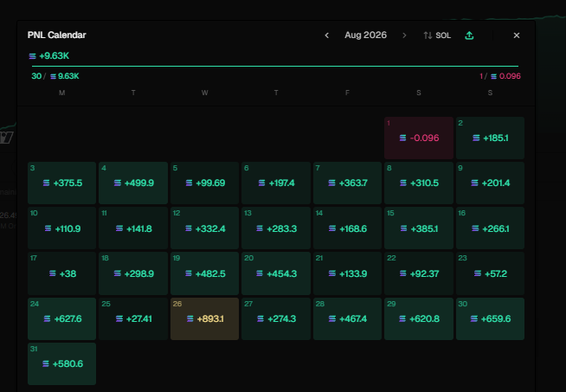This screenshot has height=392, width=566.
Task: Open day 24 cell with +627.6
Action: (61, 318)
